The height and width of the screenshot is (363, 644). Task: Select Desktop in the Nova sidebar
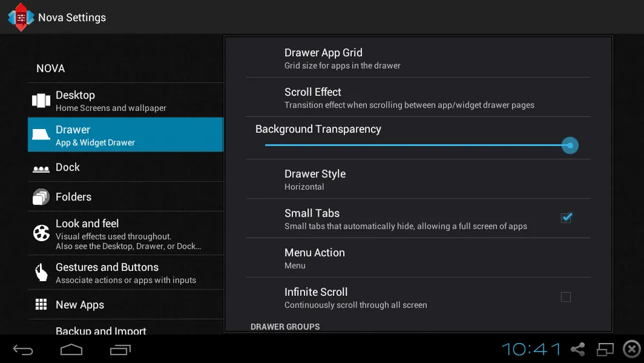(x=126, y=101)
